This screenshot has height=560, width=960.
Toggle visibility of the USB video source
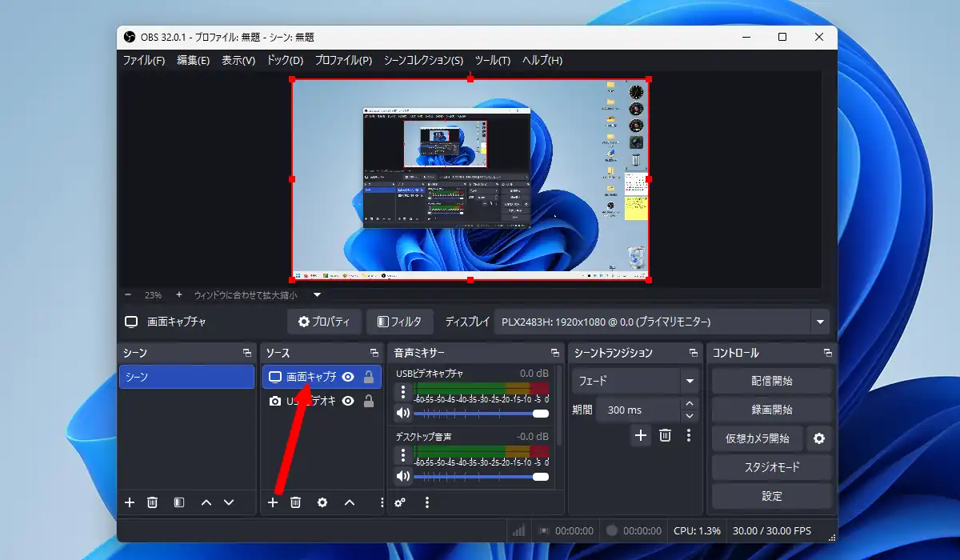click(x=348, y=402)
